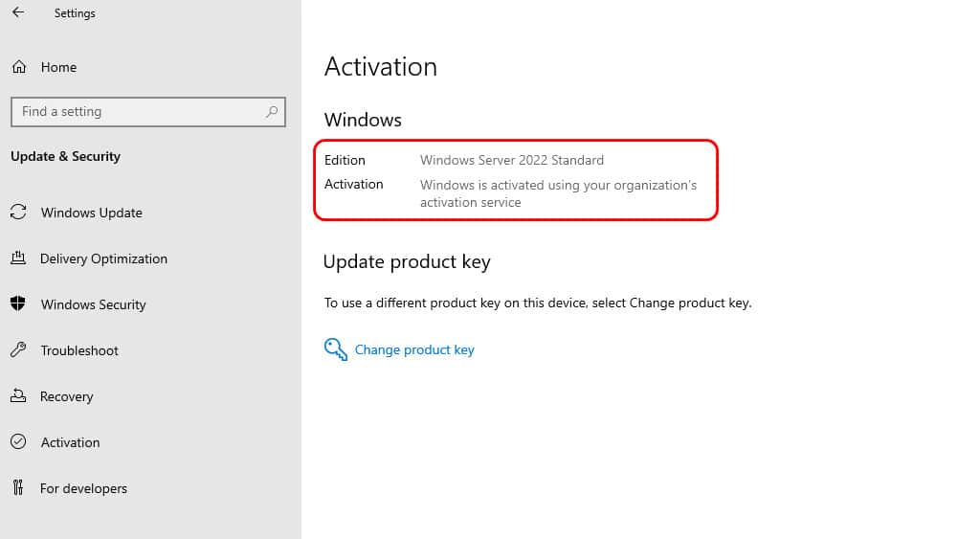The width and height of the screenshot is (980, 539).
Task: Click the Delivery Optimization icon
Action: (x=18, y=258)
